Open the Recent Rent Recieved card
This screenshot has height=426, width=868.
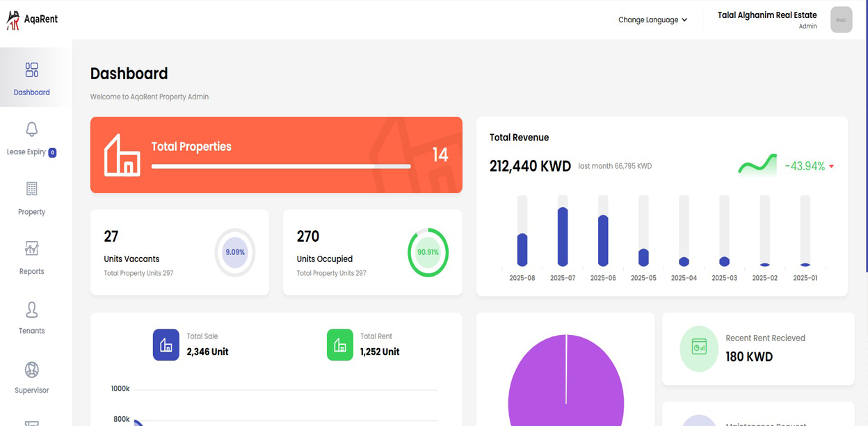click(758, 349)
